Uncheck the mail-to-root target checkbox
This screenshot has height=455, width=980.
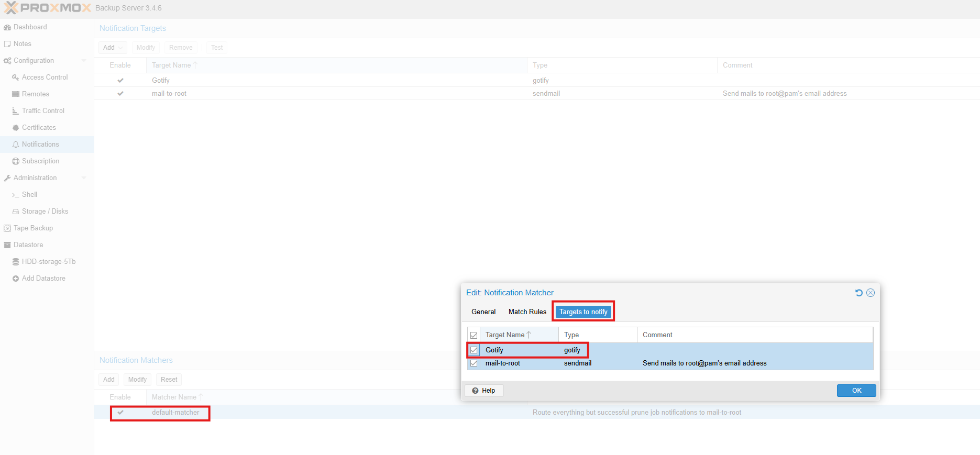coord(474,363)
